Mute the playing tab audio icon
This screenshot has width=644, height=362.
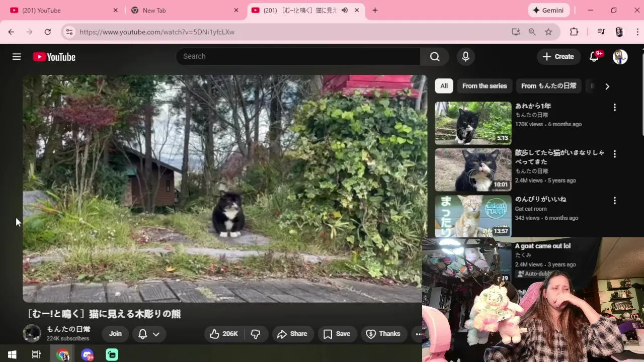point(345,10)
